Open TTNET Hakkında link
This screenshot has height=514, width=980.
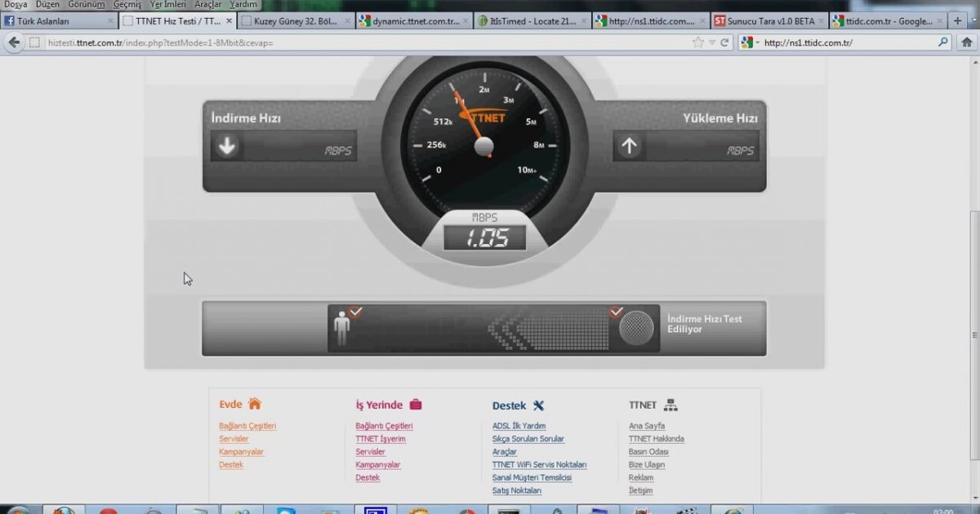(657, 439)
